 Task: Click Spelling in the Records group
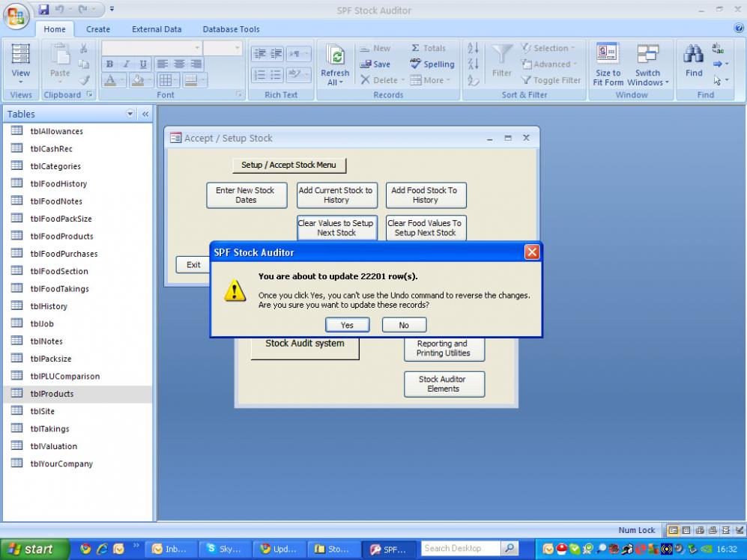point(432,64)
